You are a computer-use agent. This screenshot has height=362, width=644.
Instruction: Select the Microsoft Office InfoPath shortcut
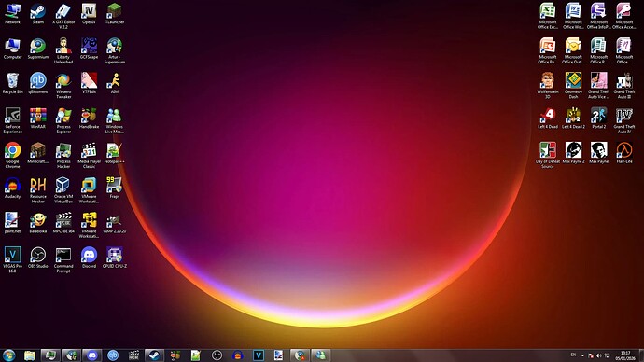click(598, 17)
